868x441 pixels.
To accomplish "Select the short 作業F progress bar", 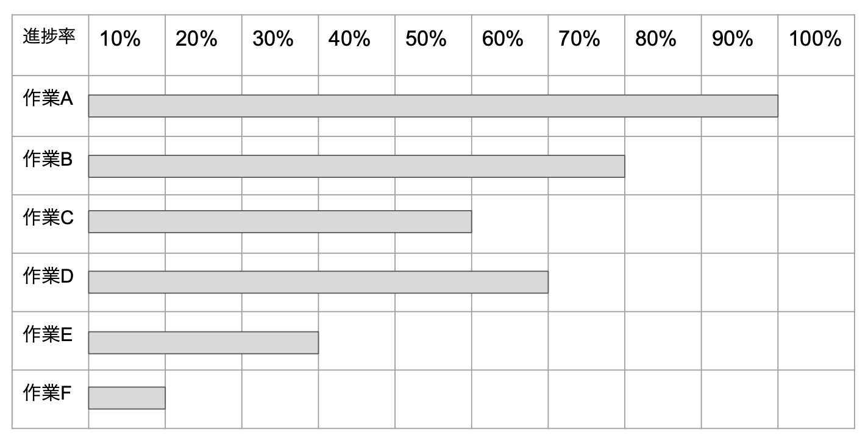I will (x=127, y=398).
